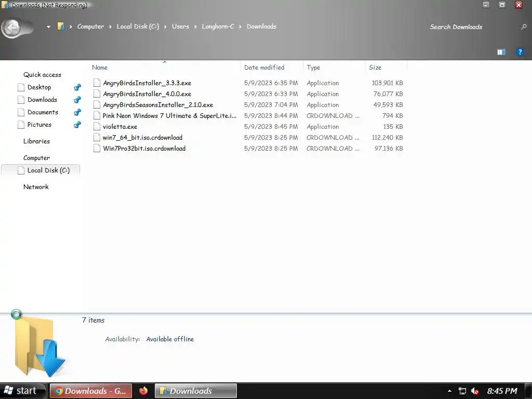Select file name AngryBirdsInstaller_3.3.3.exe
This screenshot has width=532, height=399.
click(147, 83)
